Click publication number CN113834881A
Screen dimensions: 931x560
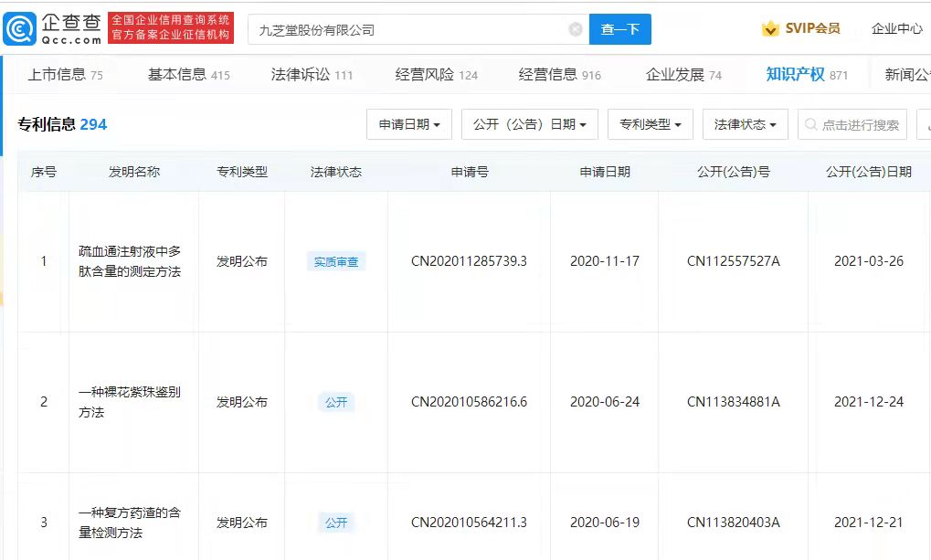734,402
